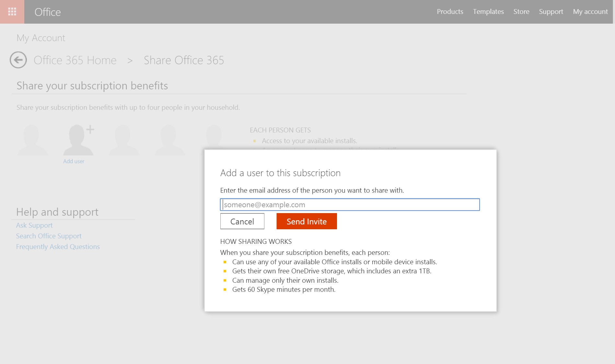This screenshot has width=615, height=364.
Task: Click 'Share your subscription benefits' heading
Action: click(x=92, y=86)
